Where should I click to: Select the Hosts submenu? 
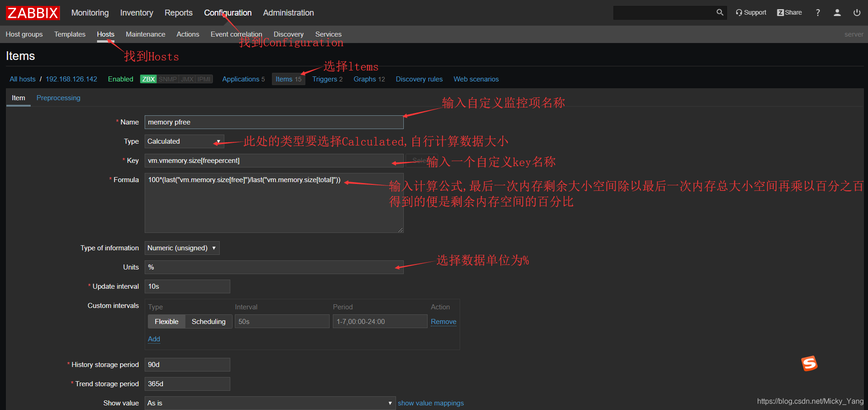pos(106,34)
